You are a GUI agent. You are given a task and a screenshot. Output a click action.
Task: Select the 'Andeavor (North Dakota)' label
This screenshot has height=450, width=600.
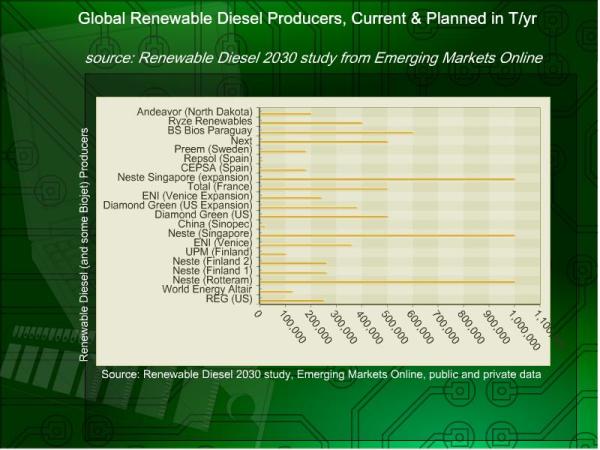(x=195, y=112)
